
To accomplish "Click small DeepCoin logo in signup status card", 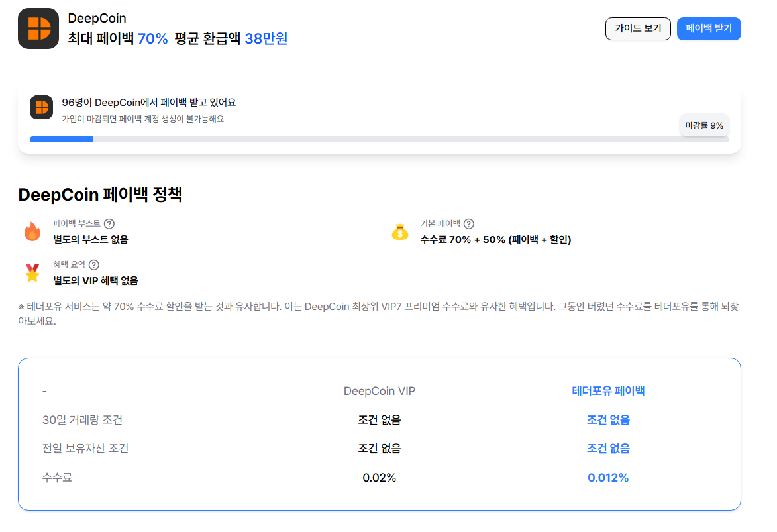I will pyautogui.click(x=41, y=107).
